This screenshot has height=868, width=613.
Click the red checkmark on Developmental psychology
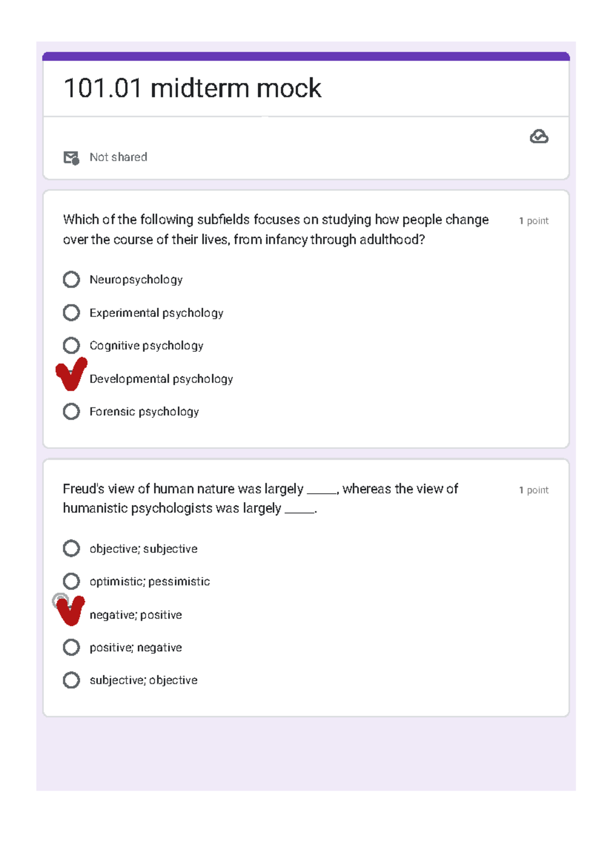coord(71,374)
